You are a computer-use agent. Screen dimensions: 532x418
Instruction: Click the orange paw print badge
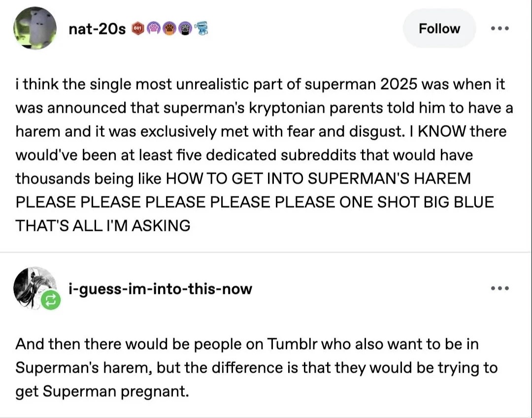pyautogui.click(x=169, y=28)
